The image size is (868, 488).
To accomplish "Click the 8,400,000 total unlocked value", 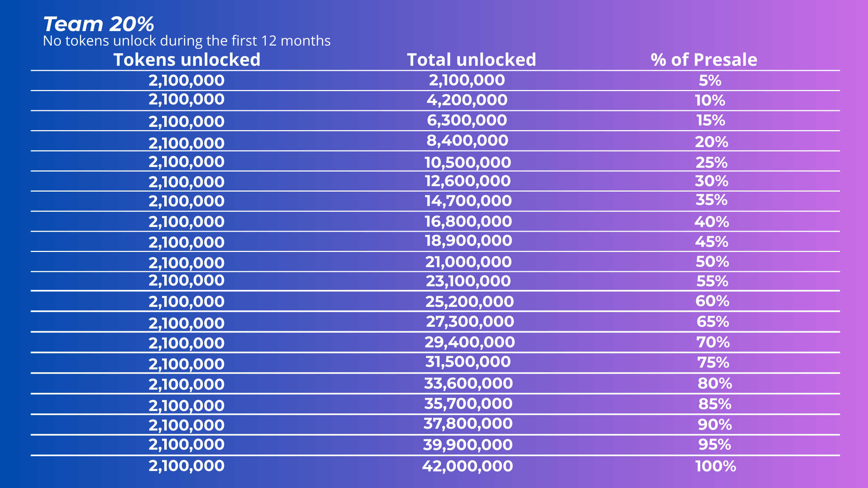I will 467,141.
